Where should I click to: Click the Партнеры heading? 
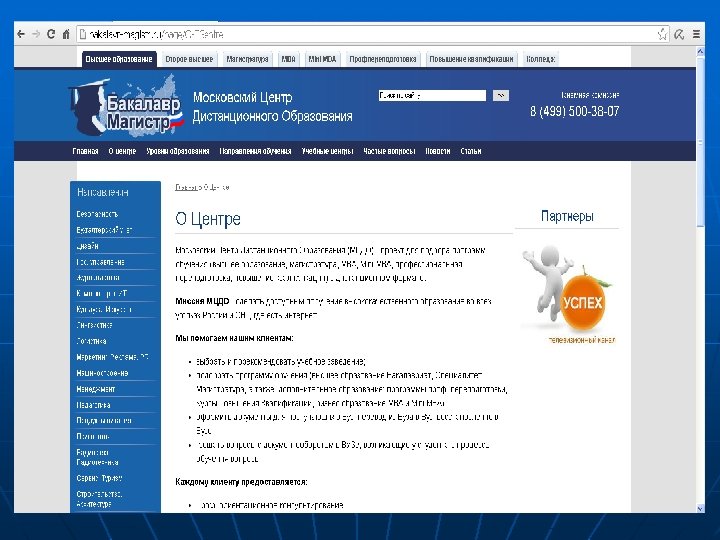[567, 216]
